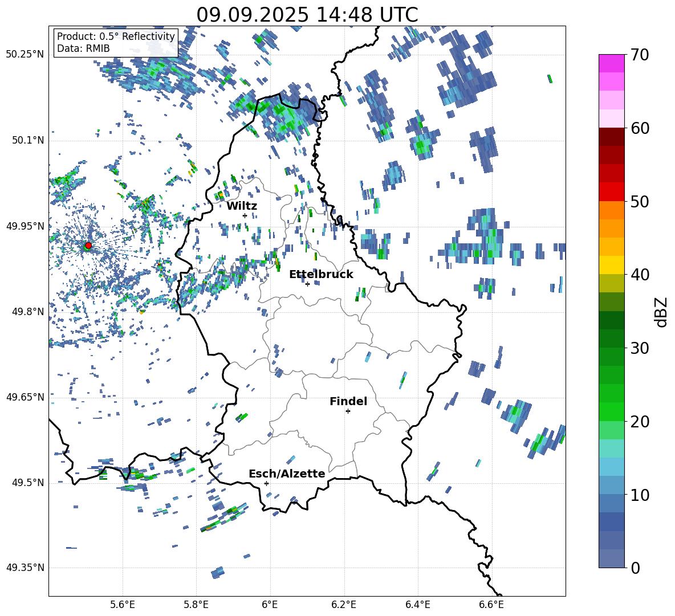Pick the dark maroon swatch just below 60 dBZ
The image size is (675, 616).
coord(611,137)
